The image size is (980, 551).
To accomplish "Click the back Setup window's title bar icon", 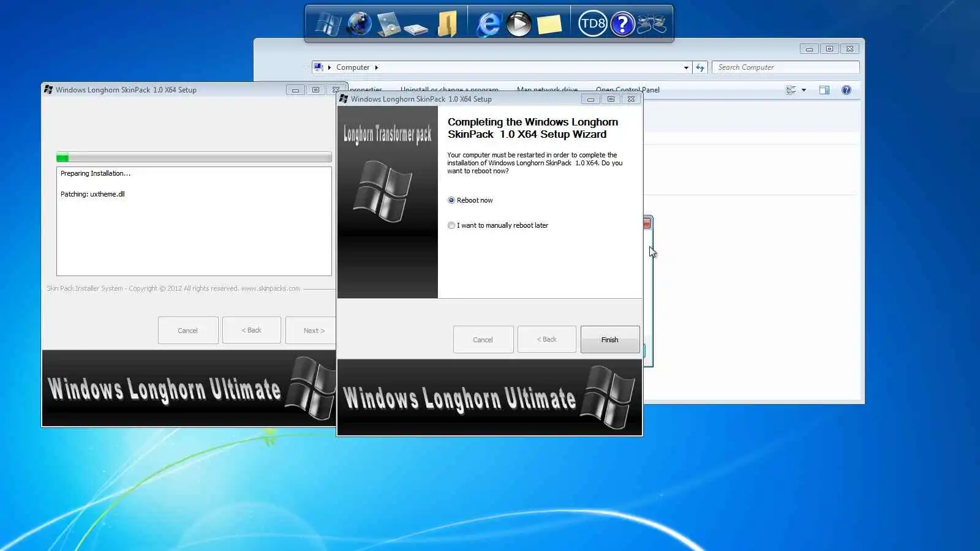I will pos(48,89).
